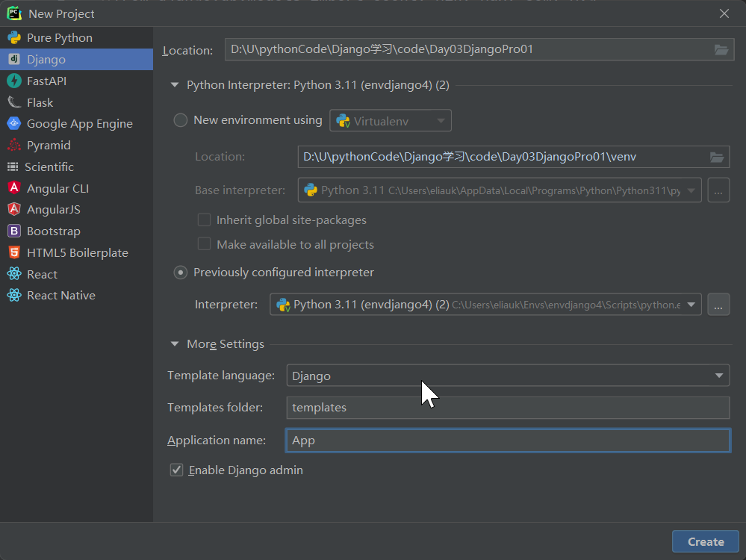Click the Flask horn icon
The height and width of the screenshot is (560, 746).
point(14,102)
